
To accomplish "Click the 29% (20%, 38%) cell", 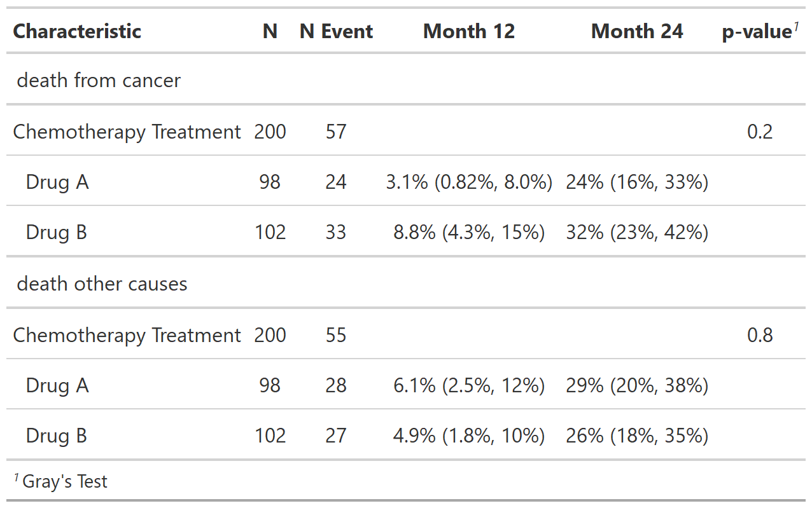I will point(637,385).
